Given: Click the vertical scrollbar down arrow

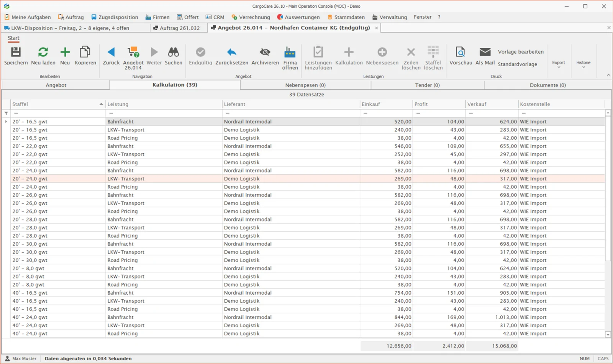Looking at the screenshot, I should tap(608, 334).
